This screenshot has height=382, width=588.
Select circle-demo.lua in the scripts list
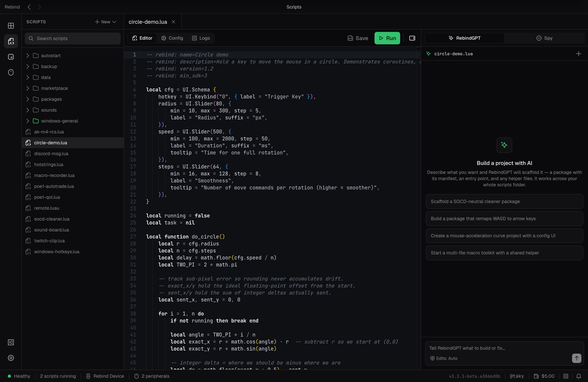73,143
